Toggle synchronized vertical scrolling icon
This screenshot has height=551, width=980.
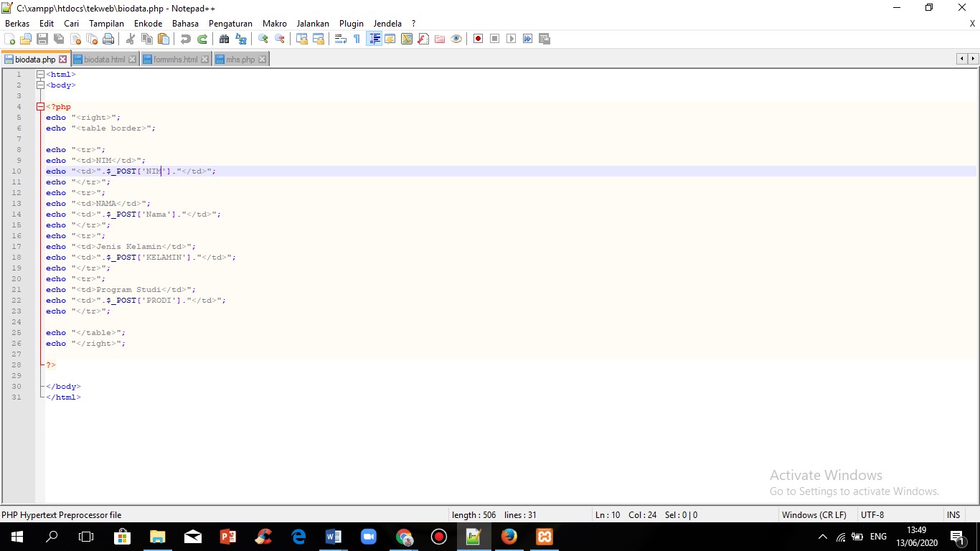coord(302,39)
